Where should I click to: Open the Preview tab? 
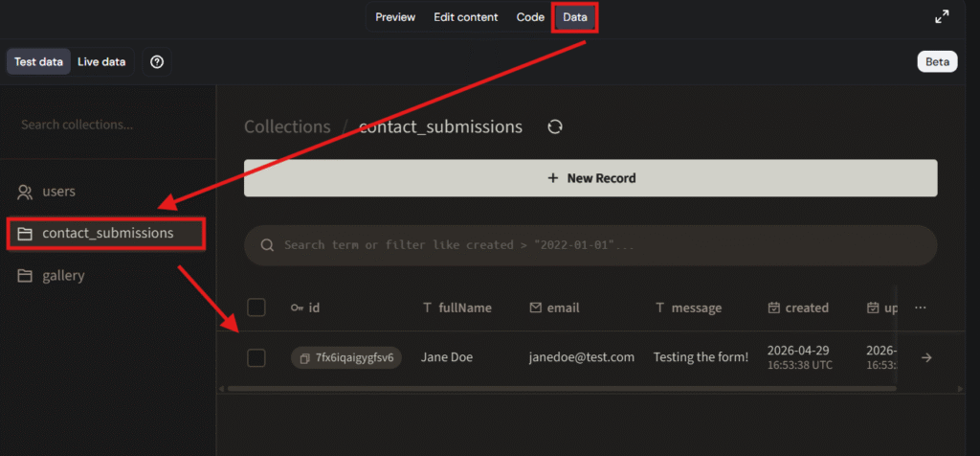coord(395,17)
